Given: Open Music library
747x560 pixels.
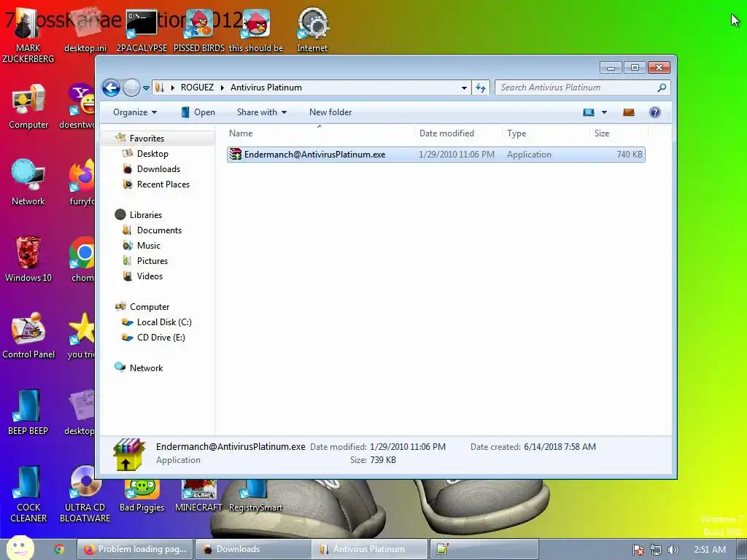Looking at the screenshot, I should pyautogui.click(x=148, y=245).
